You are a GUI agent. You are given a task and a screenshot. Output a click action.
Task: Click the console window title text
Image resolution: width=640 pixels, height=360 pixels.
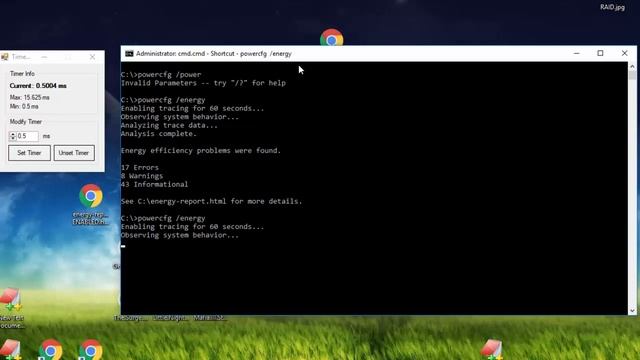coord(214,53)
